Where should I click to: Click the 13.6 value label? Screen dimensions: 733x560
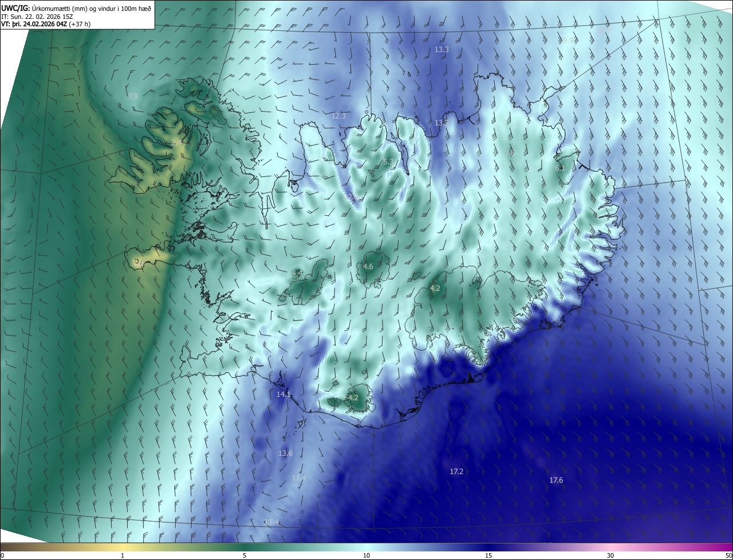[x=285, y=453]
